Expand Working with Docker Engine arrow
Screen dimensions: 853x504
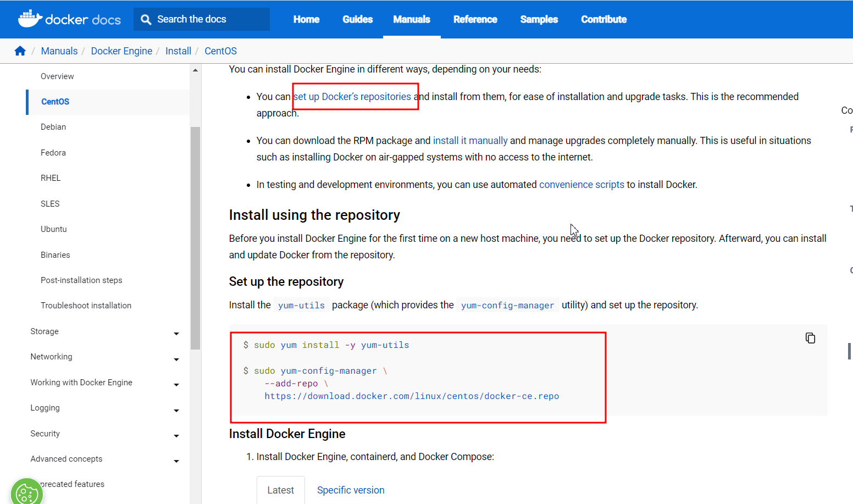pyautogui.click(x=176, y=385)
